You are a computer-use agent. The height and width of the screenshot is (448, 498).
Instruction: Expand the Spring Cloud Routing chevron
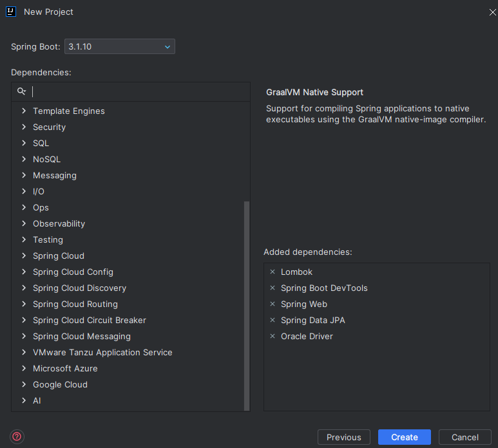coord(24,304)
